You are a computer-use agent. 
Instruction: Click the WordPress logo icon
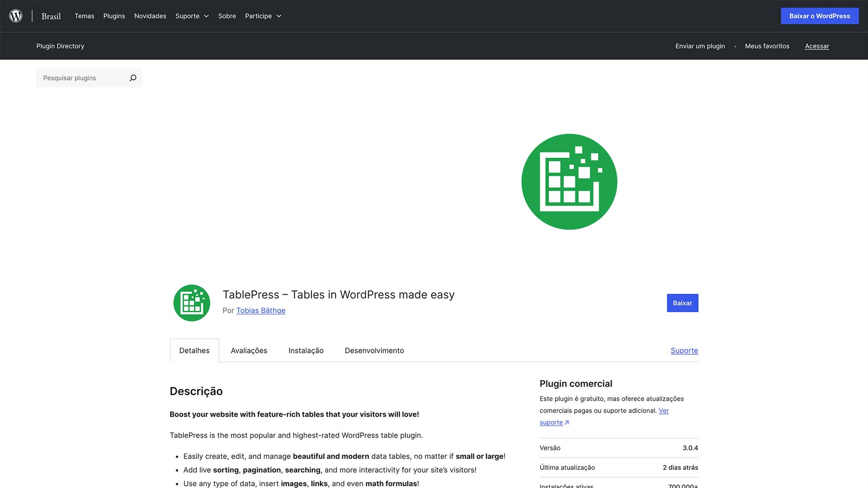pyautogui.click(x=16, y=16)
